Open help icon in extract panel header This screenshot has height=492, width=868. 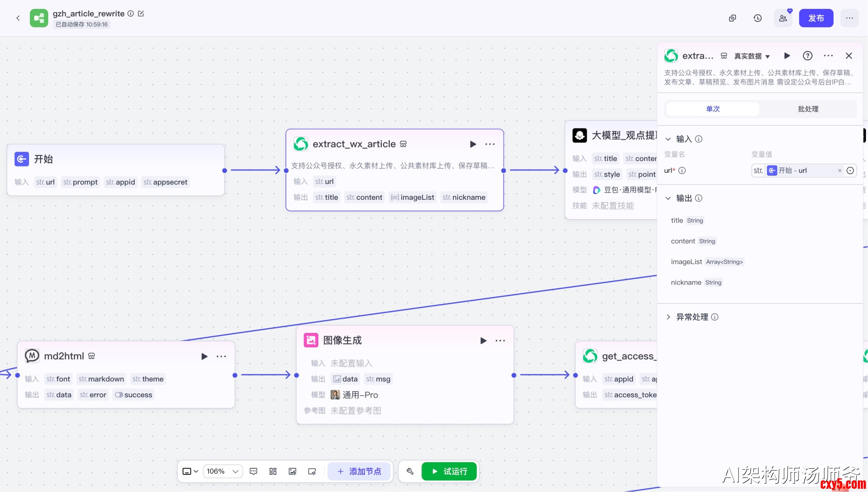coord(807,56)
